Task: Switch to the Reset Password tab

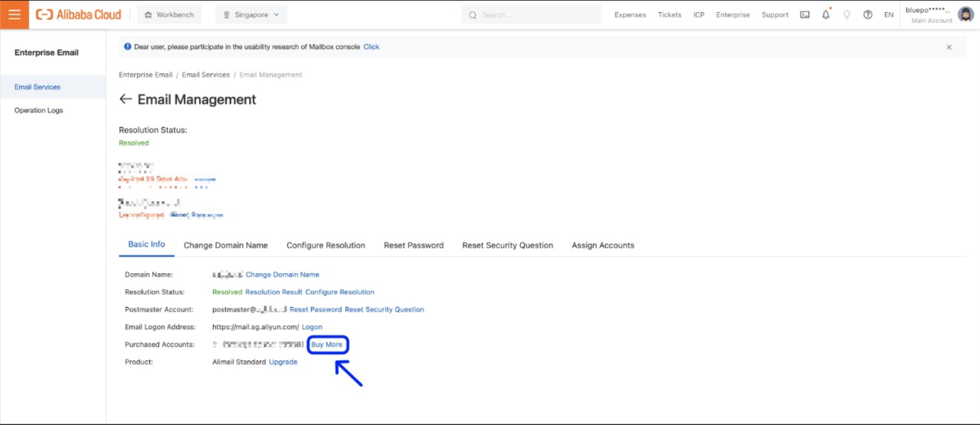Action: [414, 245]
